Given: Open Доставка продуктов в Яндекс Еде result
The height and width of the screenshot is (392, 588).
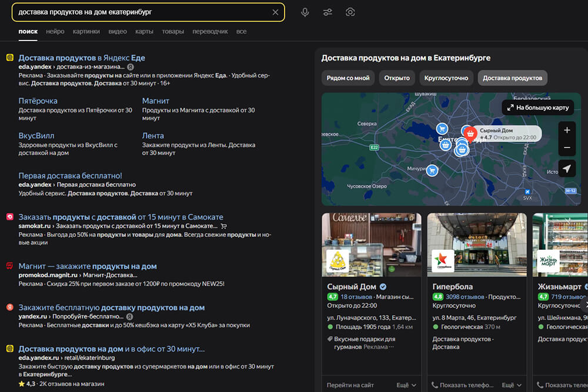Looking at the screenshot, I should click(x=82, y=58).
